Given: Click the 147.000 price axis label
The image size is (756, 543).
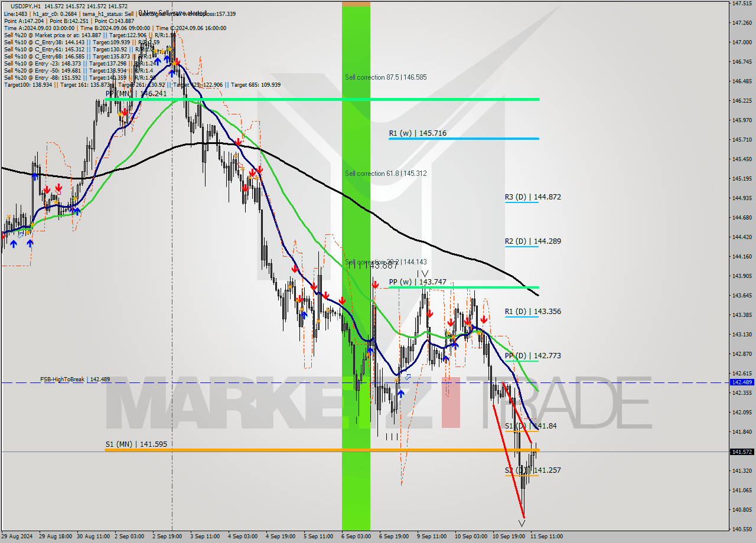Looking at the screenshot, I should pos(742,42).
